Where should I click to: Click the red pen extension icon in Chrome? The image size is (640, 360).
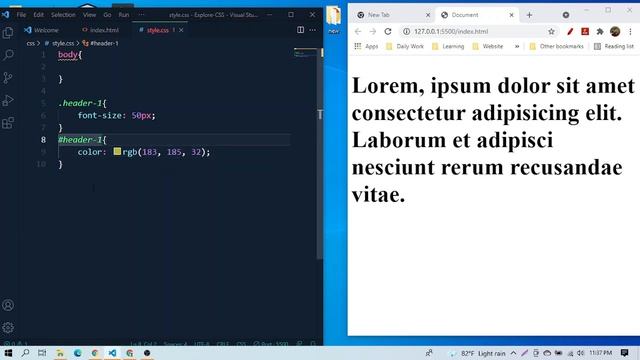pos(570,31)
